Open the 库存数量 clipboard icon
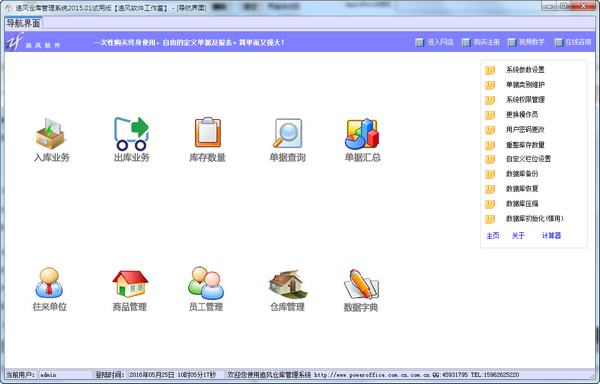This screenshot has width=600, height=384. (x=208, y=132)
